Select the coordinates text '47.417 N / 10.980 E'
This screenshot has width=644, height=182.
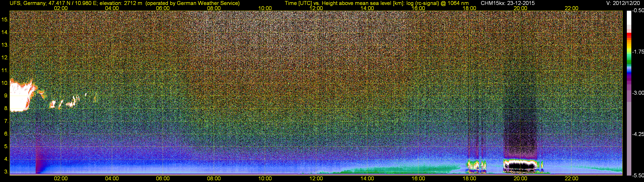coord(73,3)
